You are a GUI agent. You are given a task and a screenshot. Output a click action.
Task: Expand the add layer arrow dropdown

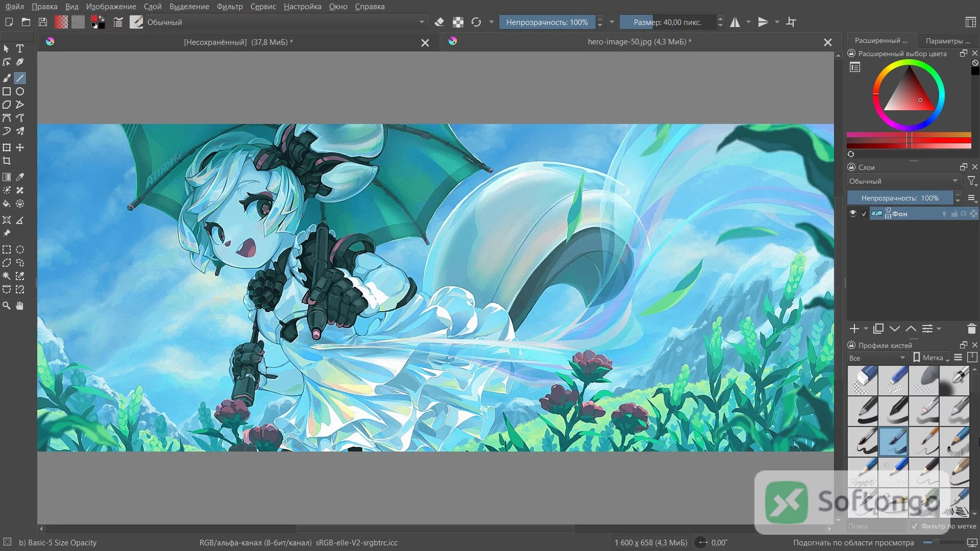click(866, 329)
